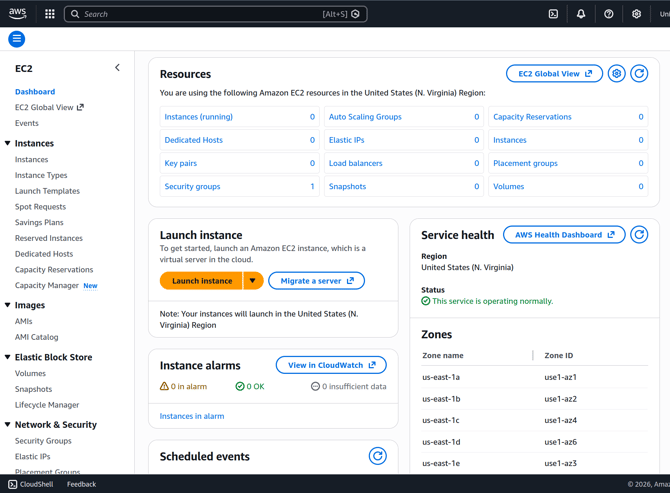Open CloudShell from the top bar icon
The height and width of the screenshot is (493, 670).
click(553, 14)
